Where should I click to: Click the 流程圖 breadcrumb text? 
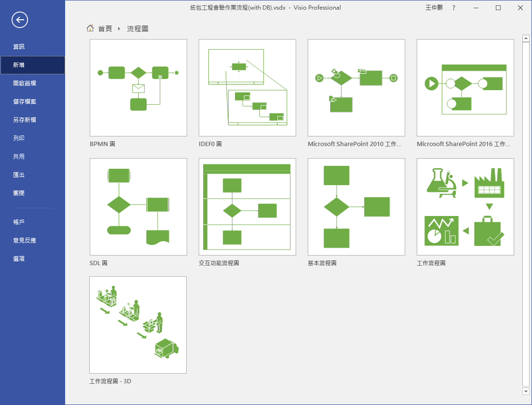pos(137,29)
